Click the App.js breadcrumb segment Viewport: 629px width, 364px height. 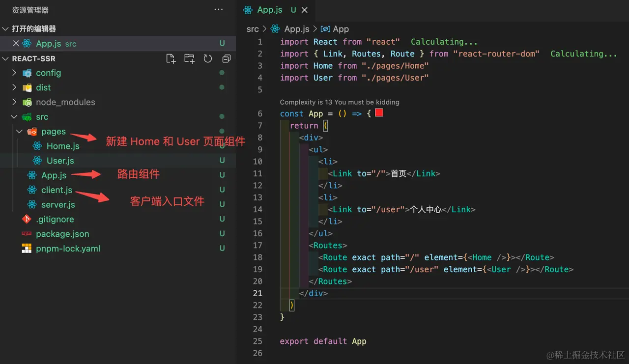tap(297, 29)
